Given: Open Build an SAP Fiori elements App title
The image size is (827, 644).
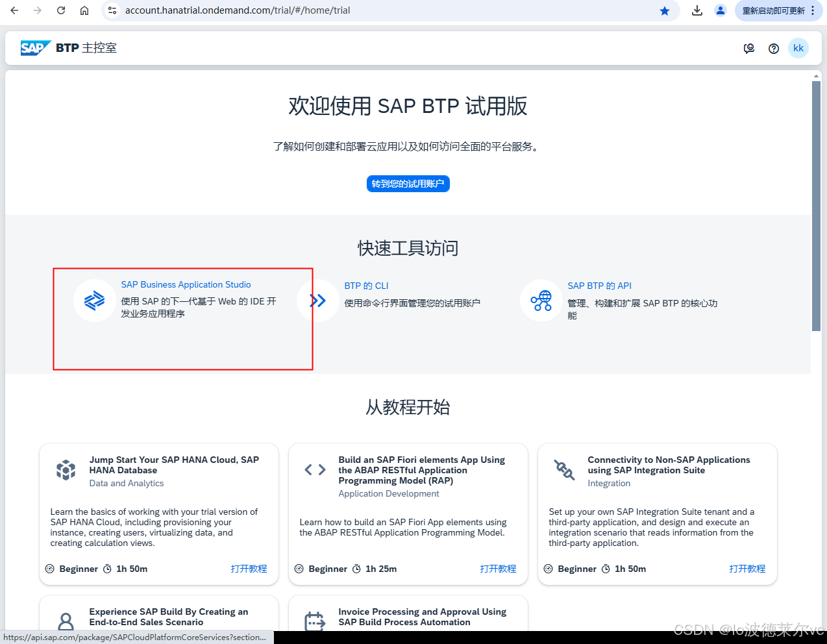Looking at the screenshot, I should [x=421, y=470].
